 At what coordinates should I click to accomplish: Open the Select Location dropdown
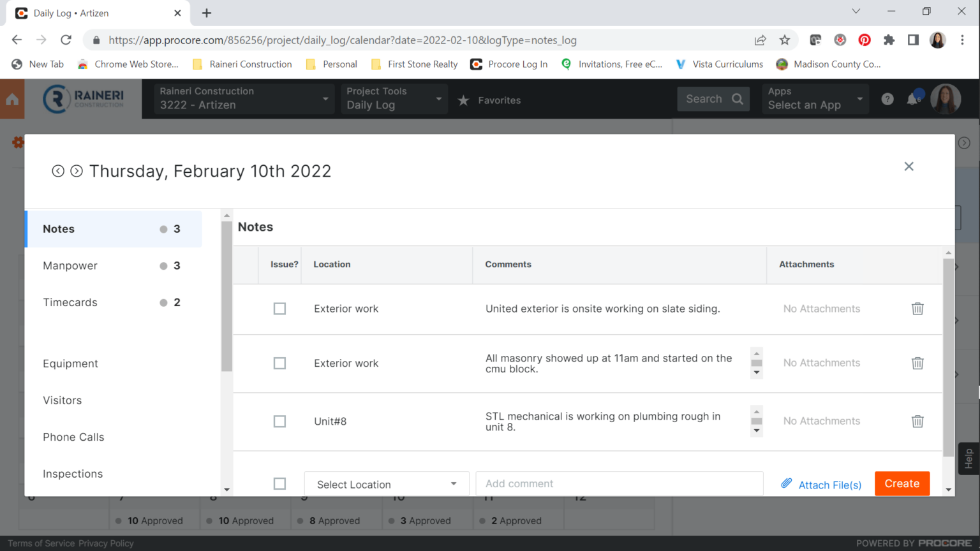click(x=387, y=484)
